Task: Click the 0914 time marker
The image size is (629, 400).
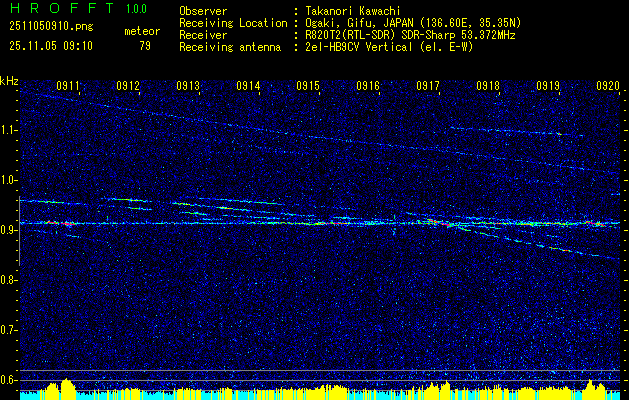Action: 248,85
